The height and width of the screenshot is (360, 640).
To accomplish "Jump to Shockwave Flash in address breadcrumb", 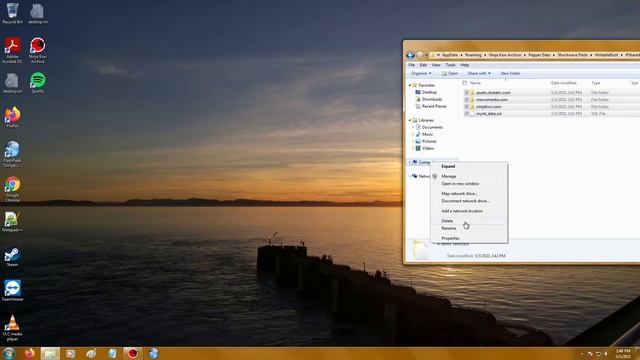I will [572, 55].
